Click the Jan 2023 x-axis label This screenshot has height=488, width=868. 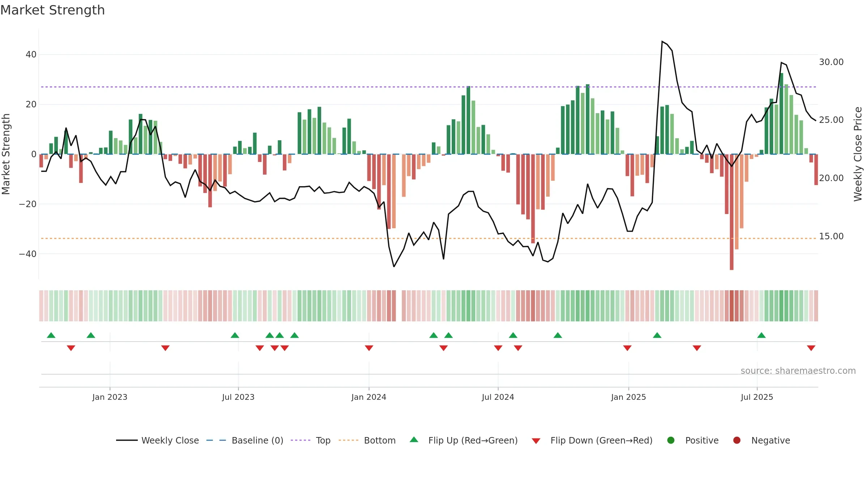(110, 397)
